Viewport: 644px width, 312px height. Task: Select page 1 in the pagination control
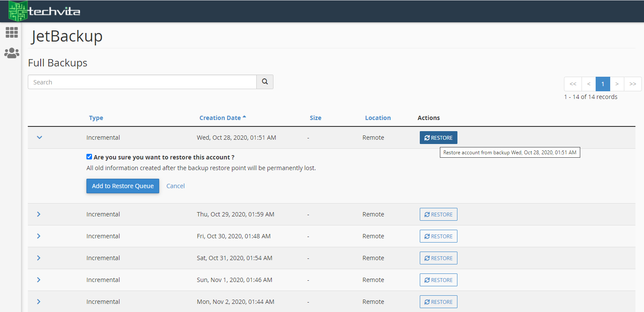point(602,84)
